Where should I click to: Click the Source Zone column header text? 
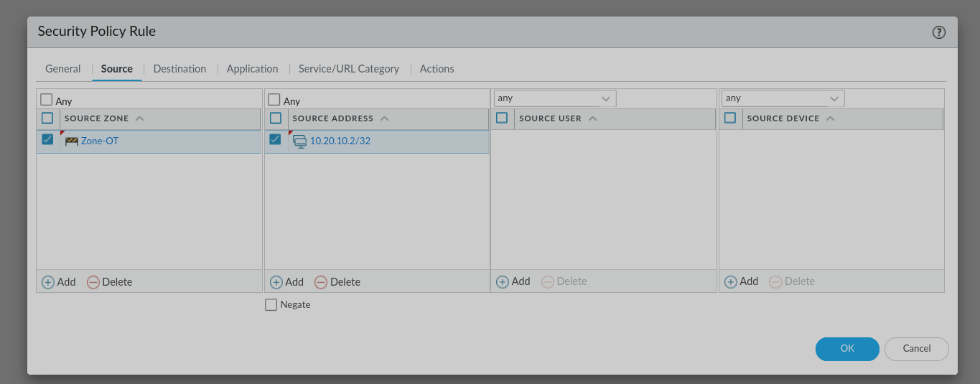(x=97, y=118)
